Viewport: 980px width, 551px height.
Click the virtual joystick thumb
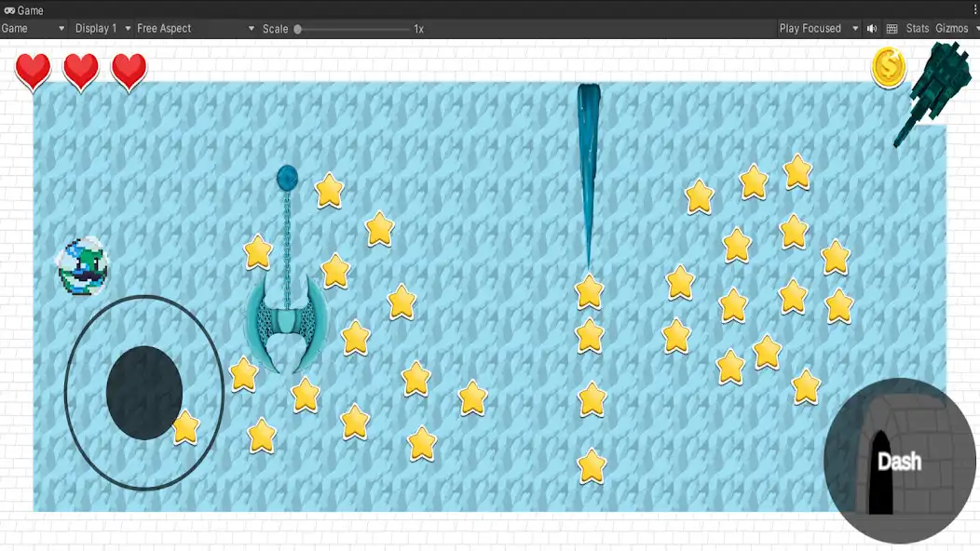click(x=144, y=394)
